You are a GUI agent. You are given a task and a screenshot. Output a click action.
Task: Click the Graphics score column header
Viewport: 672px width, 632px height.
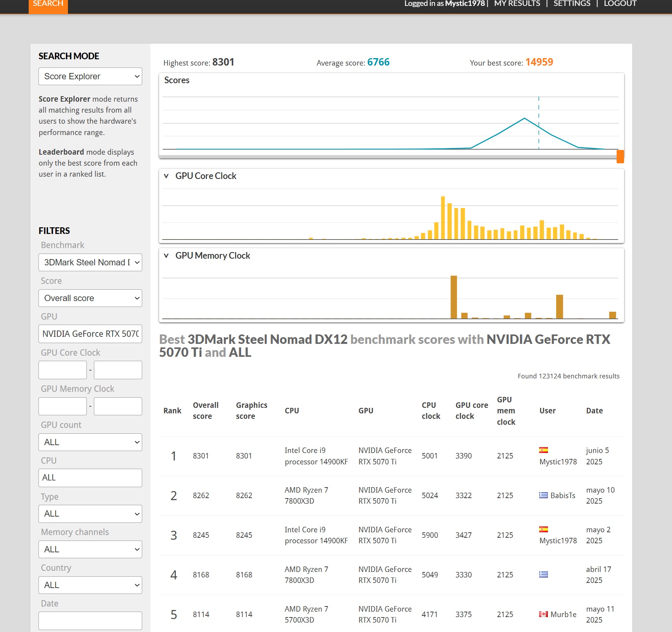[x=251, y=411]
